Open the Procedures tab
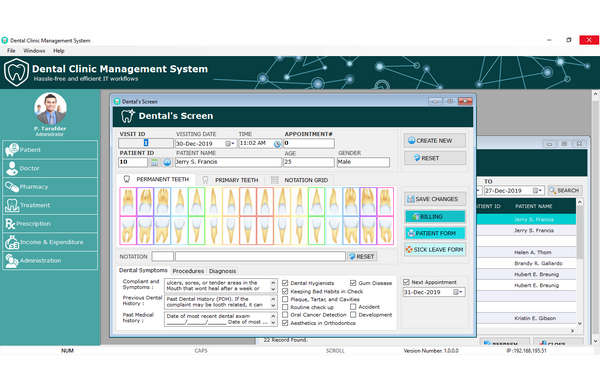This screenshot has height=388, width=600. [x=188, y=271]
